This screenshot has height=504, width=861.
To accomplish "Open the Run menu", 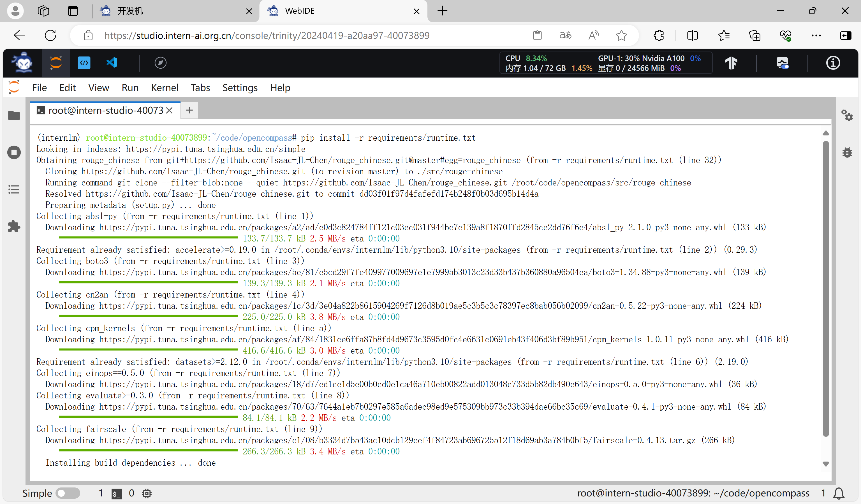I will click(130, 87).
